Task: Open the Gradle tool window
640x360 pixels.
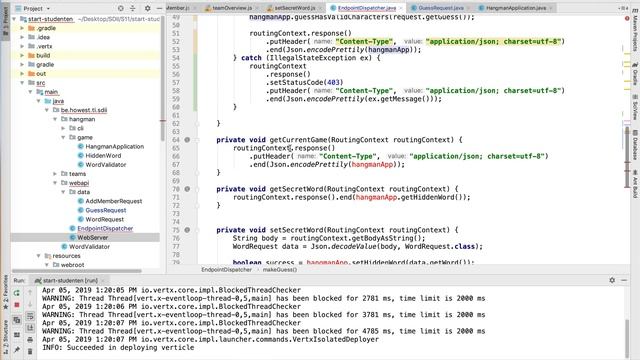Action: pos(635,73)
